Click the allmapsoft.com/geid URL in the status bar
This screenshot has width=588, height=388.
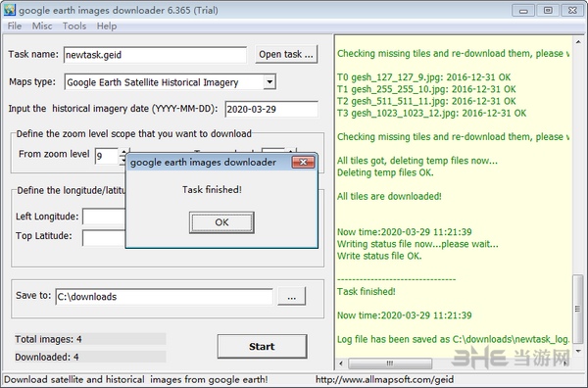pos(384,380)
